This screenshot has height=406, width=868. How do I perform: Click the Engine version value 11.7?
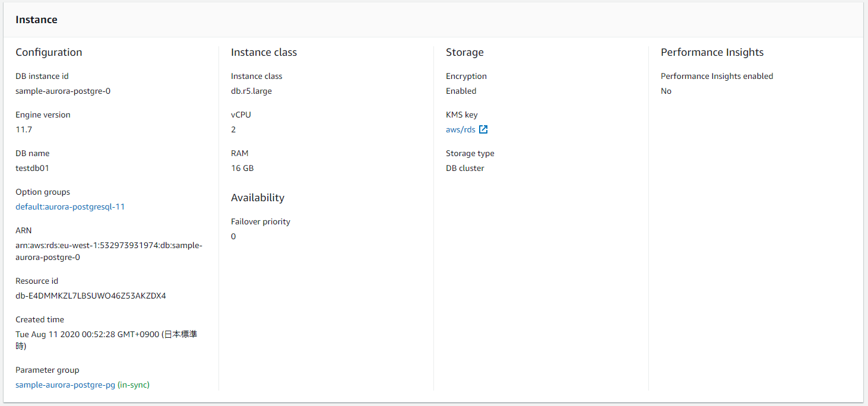[24, 129]
